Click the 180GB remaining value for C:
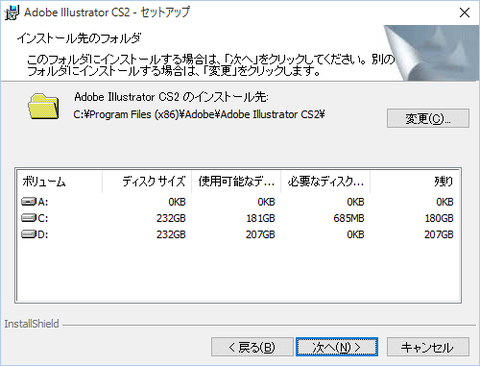This screenshot has height=366, width=480. [439, 218]
